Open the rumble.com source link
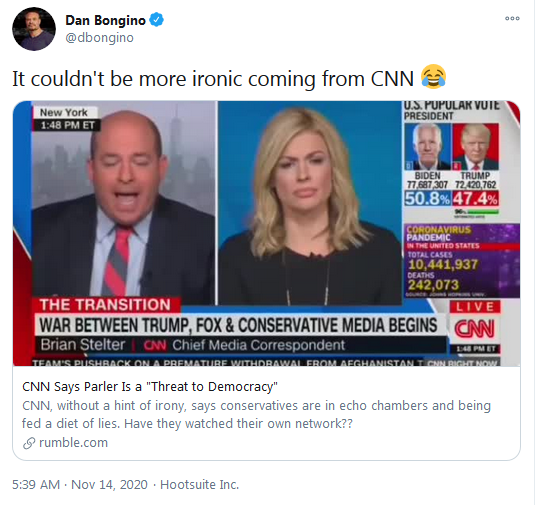 point(73,443)
